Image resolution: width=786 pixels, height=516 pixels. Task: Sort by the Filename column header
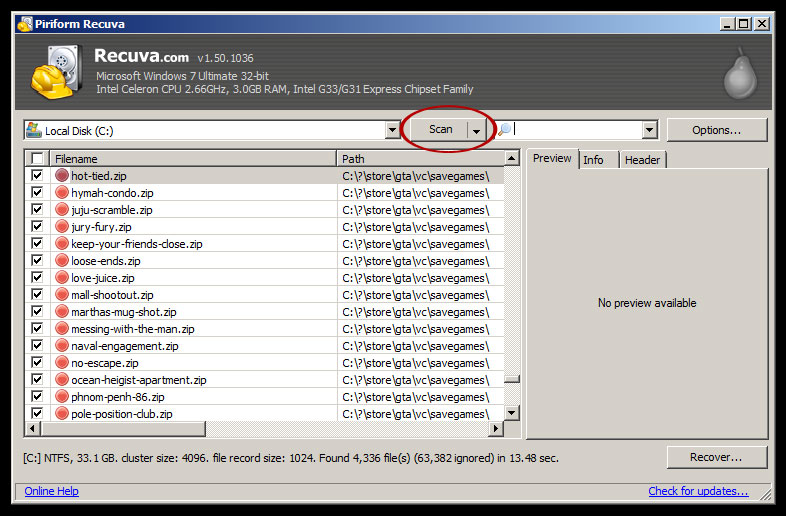(193, 158)
